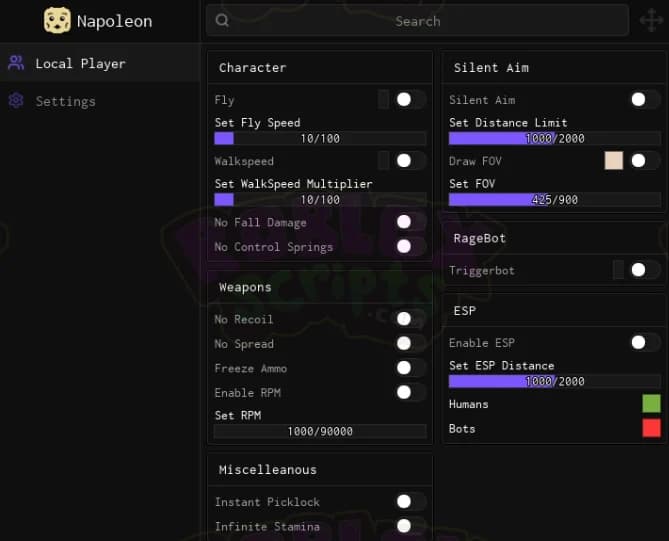Viewport: 669px width, 541px height.
Task: Open the Humans green color swatch
Action: [652, 403]
